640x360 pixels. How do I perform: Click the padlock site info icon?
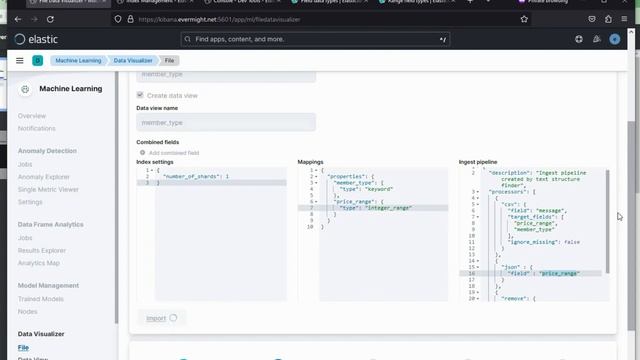130,19
